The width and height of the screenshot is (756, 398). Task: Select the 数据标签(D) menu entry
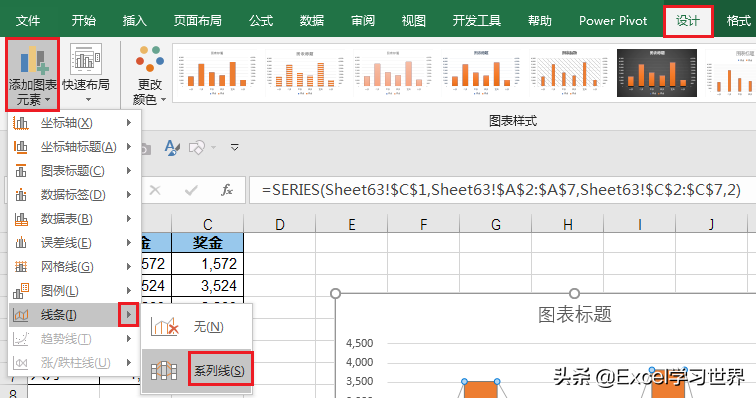click(75, 195)
